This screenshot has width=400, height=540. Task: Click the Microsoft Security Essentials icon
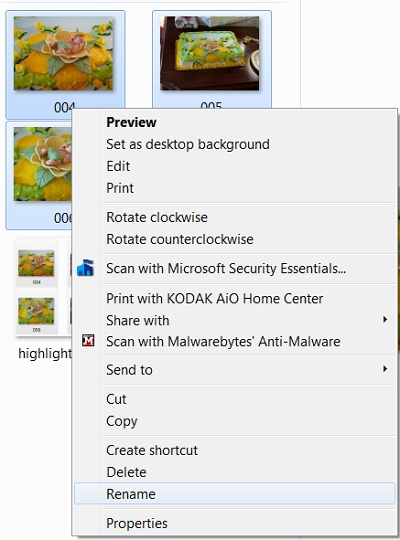pos(85,268)
